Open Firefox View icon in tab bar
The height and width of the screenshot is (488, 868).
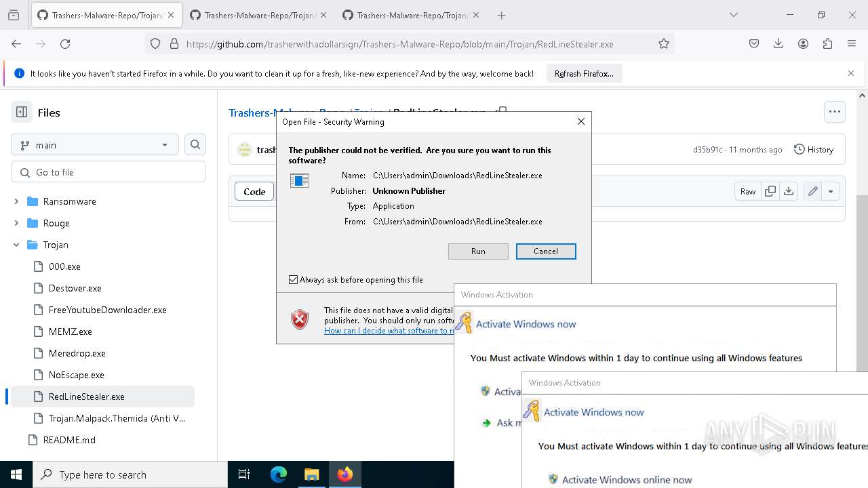tap(14, 15)
